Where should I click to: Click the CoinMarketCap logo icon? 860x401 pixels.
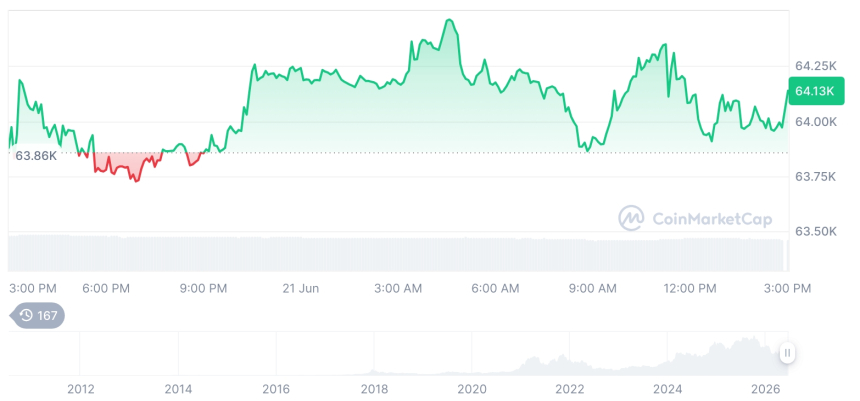point(631,218)
